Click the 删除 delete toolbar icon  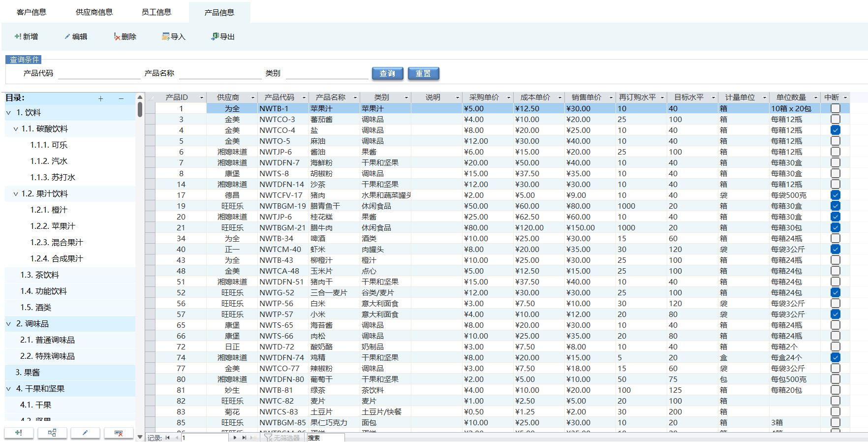click(x=117, y=36)
